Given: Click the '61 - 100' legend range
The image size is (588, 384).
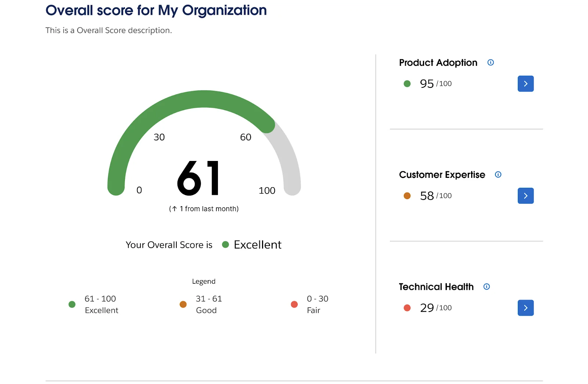Looking at the screenshot, I should click(x=100, y=299).
